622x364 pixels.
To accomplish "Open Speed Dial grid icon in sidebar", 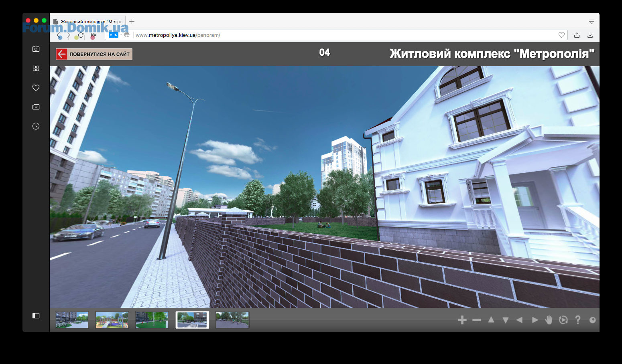I will tap(36, 68).
